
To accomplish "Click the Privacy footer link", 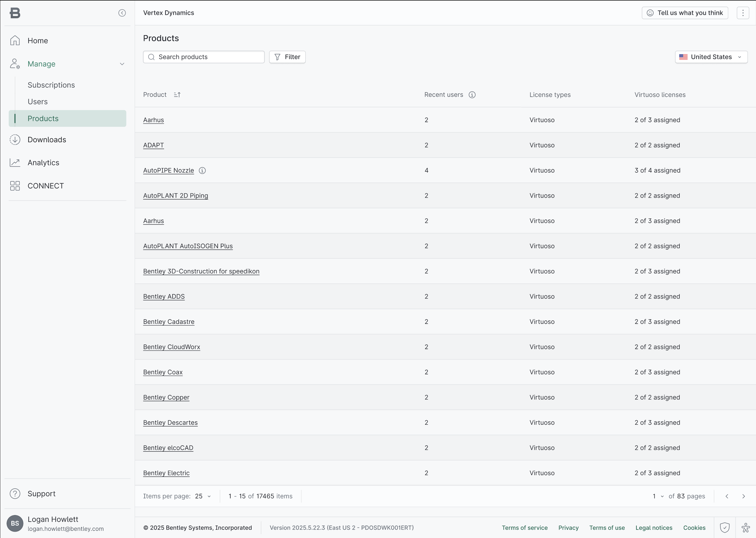I will 568,528.
